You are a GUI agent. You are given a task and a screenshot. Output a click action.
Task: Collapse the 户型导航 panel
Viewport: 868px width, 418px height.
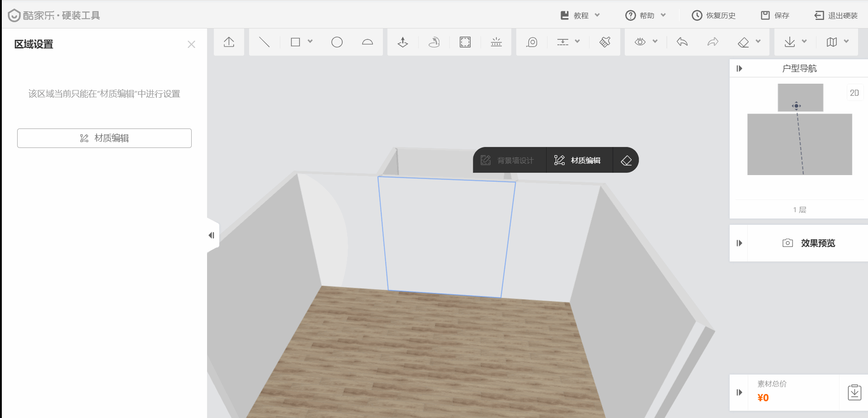(x=739, y=68)
